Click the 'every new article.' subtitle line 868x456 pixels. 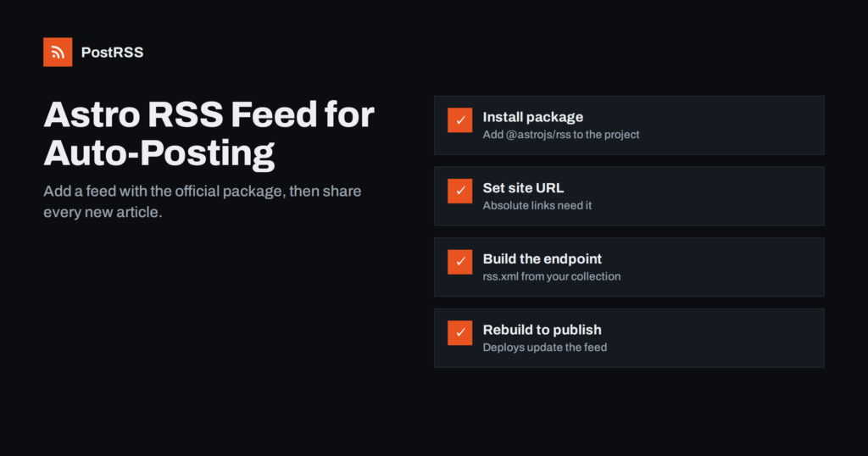click(x=103, y=213)
